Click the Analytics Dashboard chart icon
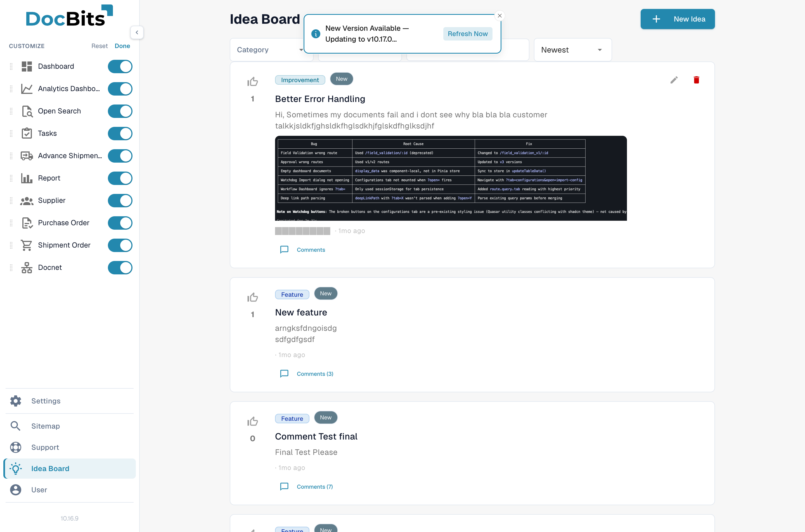 (27, 89)
